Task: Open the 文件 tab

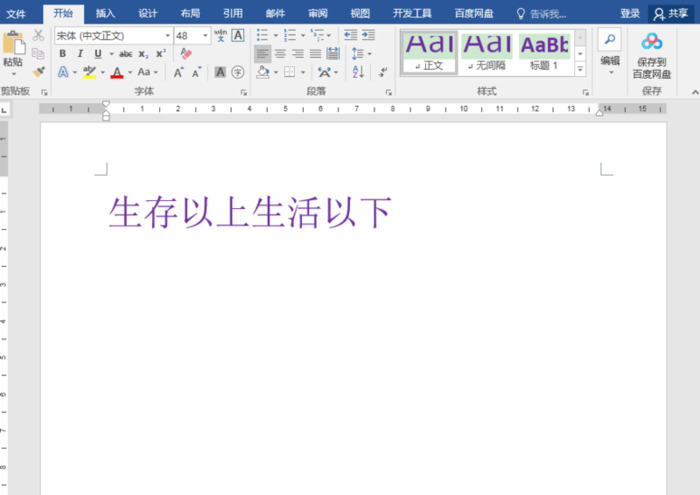Action: coord(16,14)
